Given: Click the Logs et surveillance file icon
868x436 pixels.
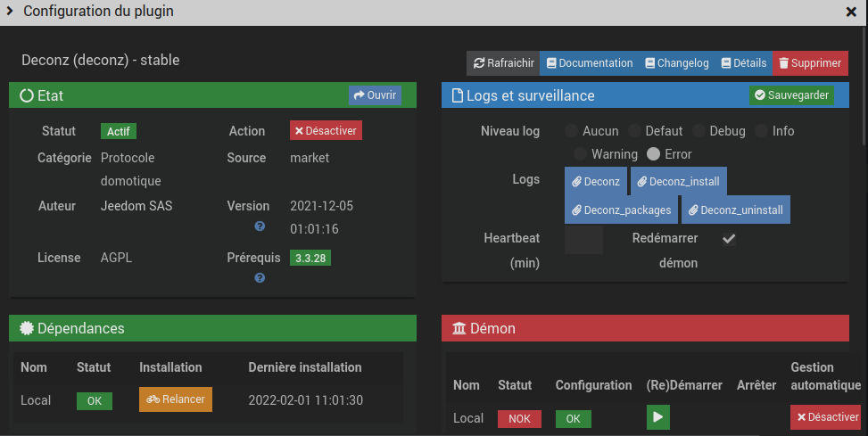Looking at the screenshot, I should tap(458, 95).
